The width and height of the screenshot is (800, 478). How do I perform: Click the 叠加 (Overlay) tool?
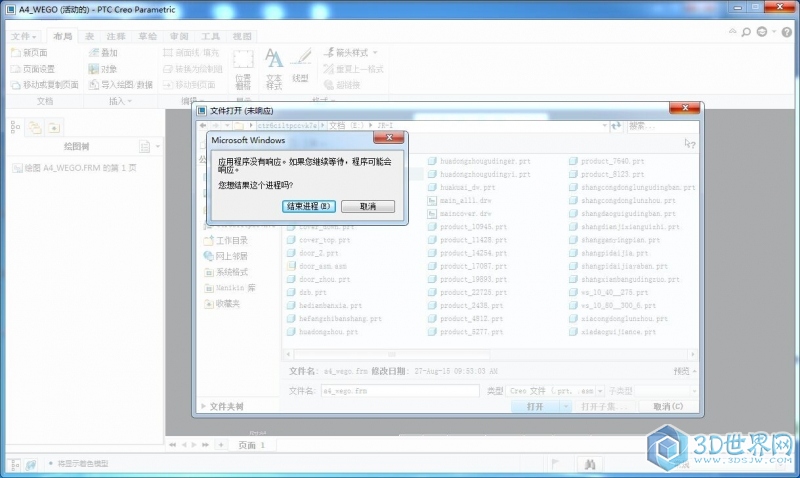pos(103,53)
